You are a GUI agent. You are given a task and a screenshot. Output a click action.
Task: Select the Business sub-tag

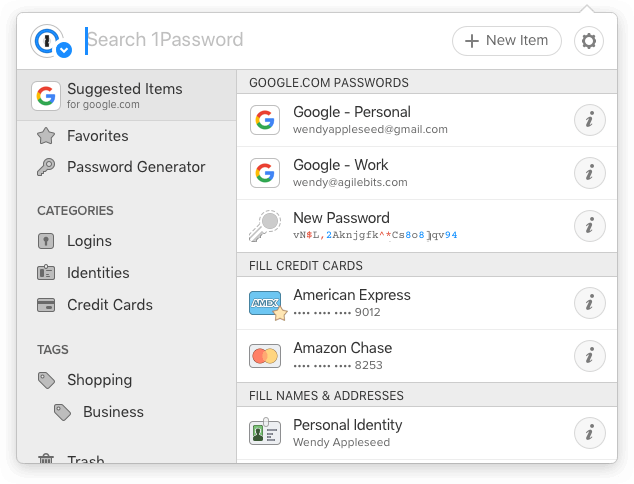tap(127, 412)
